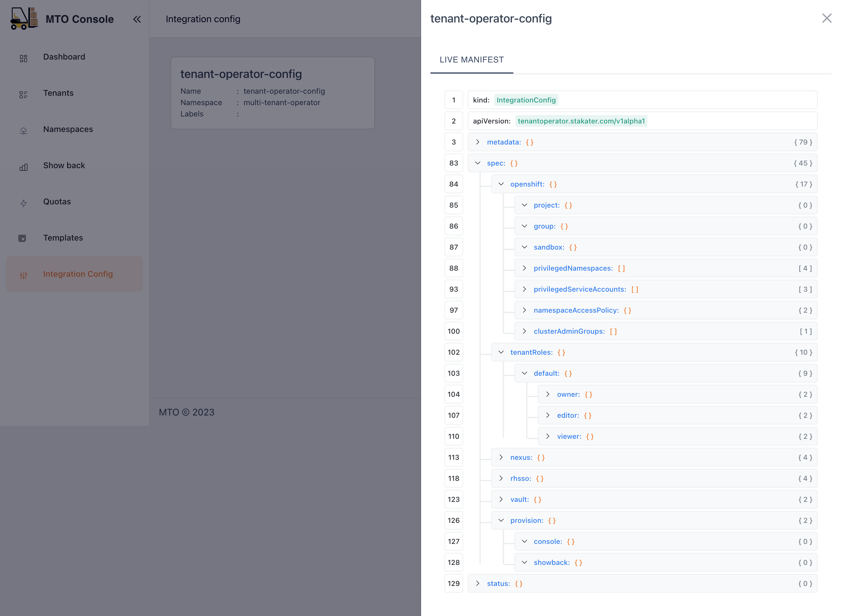841x616 pixels.
Task: Collapse the spec node
Action: point(477,163)
